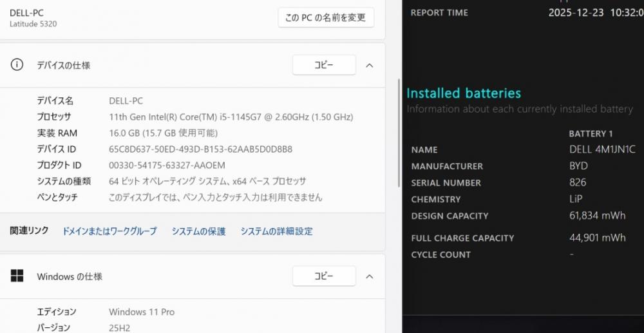Select the MANUFACTURER label

click(x=447, y=166)
